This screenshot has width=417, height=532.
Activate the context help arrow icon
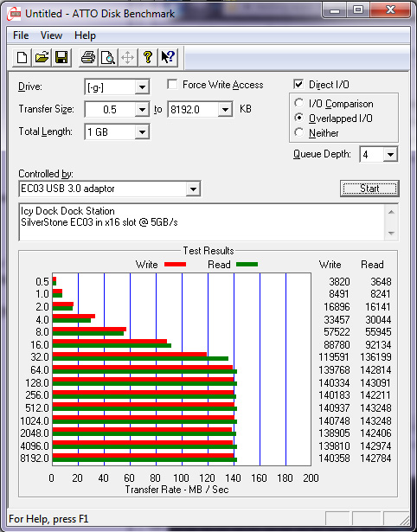(168, 57)
